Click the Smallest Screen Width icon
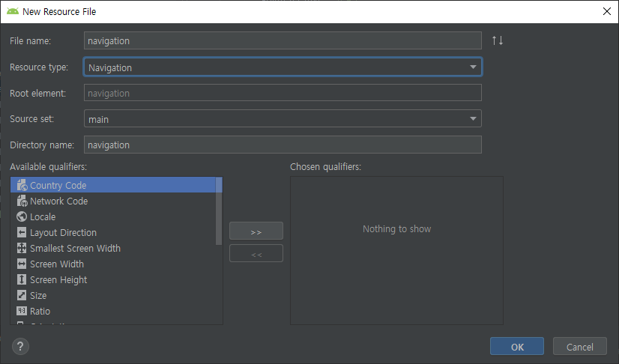This screenshot has height=364, width=619. click(22, 248)
